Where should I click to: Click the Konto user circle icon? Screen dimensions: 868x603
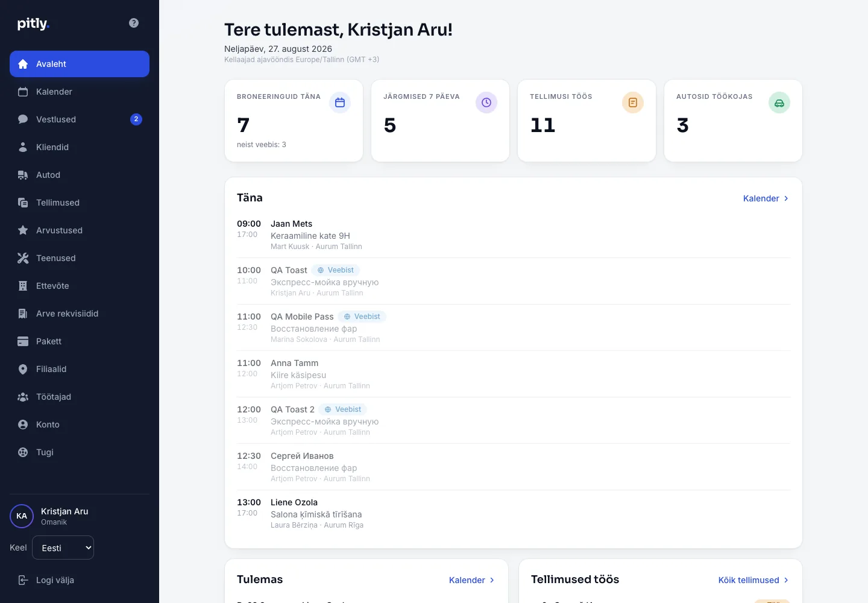[23, 425]
